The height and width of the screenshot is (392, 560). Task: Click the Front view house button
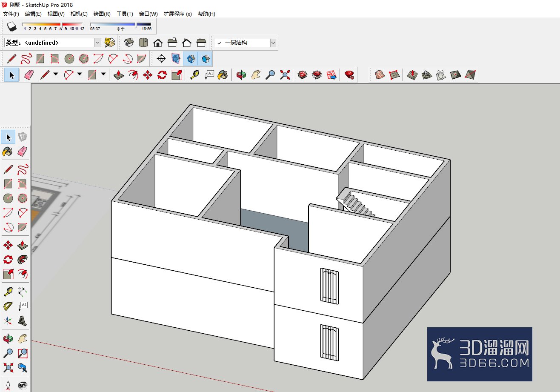[158, 43]
